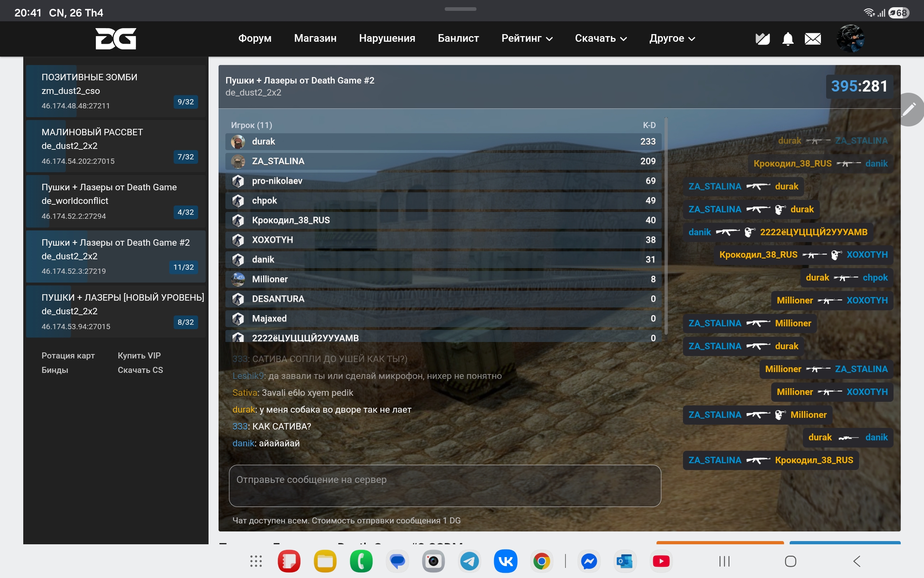Viewport: 924px width, 578px height.
Task: Click the server message input field
Action: (x=444, y=486)
